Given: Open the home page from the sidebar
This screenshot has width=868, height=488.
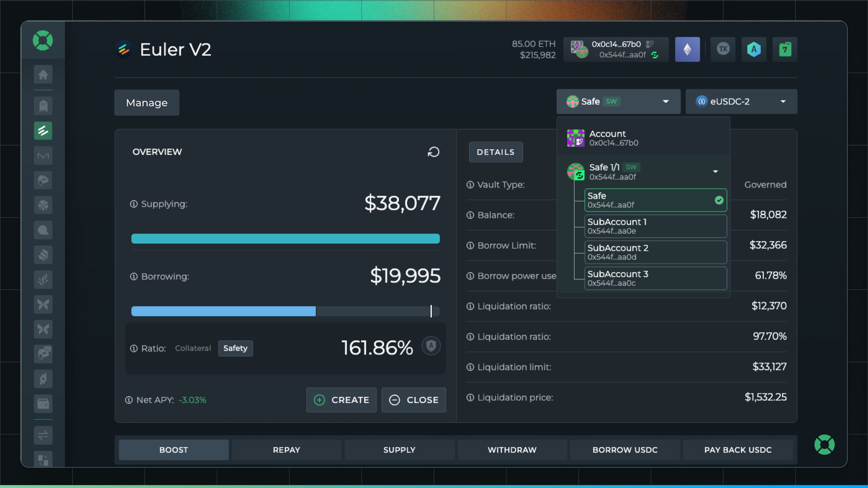Looking at the screenshot, I should pos(43,75).
